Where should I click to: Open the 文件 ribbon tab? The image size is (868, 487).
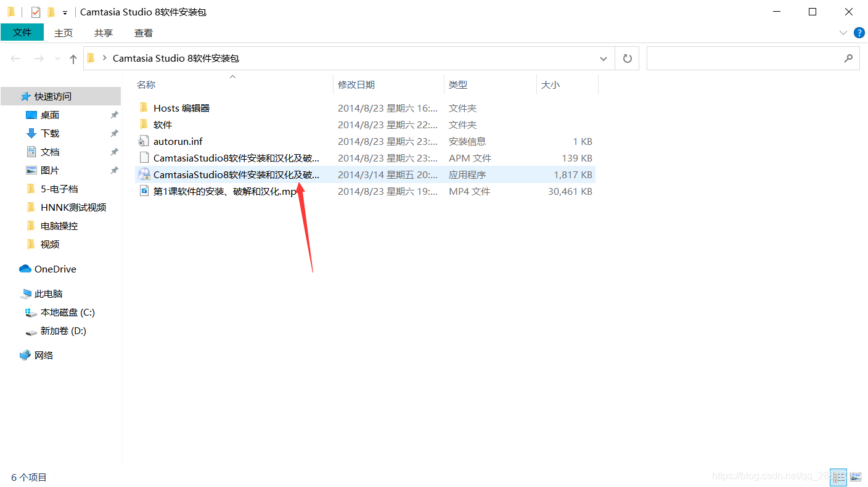coord(22,33)
